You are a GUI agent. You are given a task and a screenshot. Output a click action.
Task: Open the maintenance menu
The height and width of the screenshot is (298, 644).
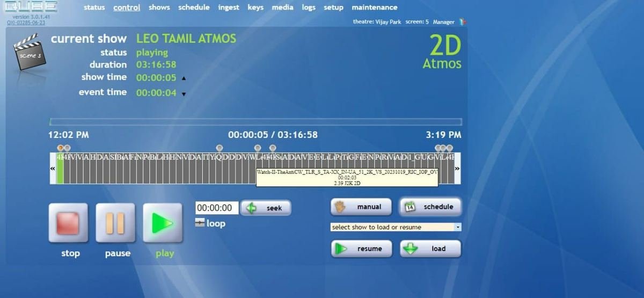tap(375, 8)
